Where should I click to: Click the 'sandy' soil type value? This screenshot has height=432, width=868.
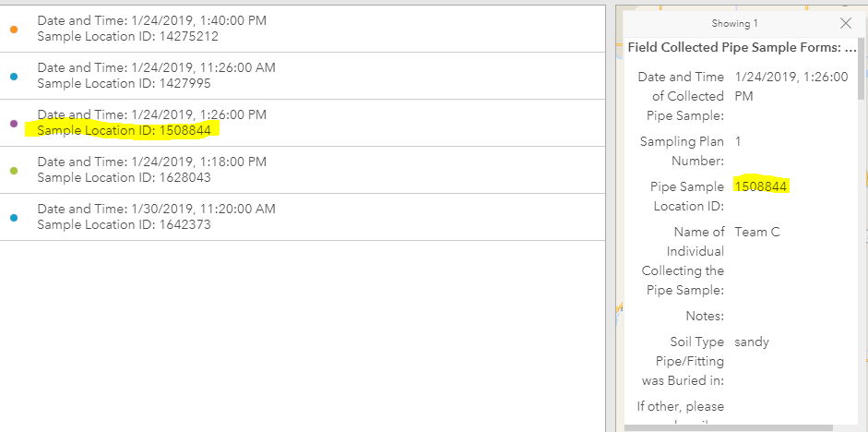coord(752,342)
